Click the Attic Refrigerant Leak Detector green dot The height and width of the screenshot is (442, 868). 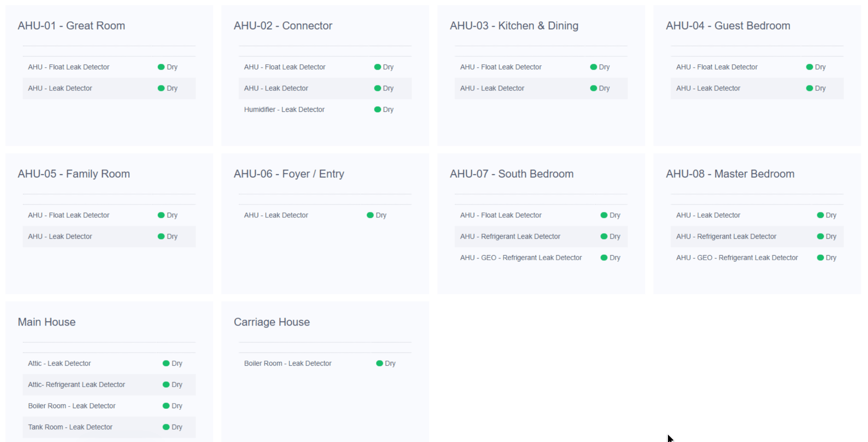pos(166,385)
